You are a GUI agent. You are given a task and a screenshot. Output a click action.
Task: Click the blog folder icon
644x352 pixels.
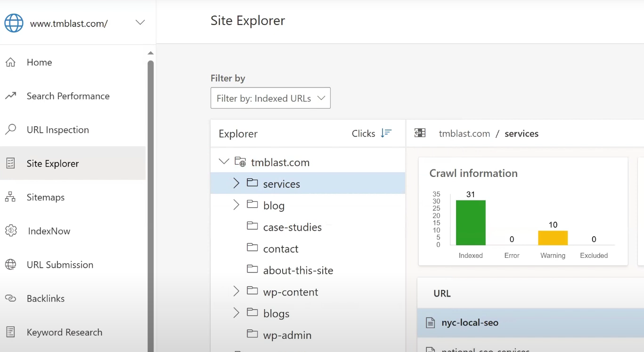pos(253,204)
